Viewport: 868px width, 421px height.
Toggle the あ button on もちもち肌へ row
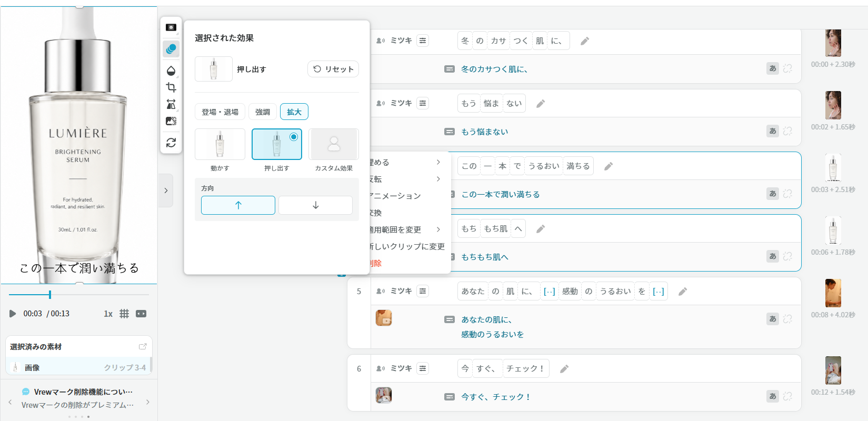773,256
